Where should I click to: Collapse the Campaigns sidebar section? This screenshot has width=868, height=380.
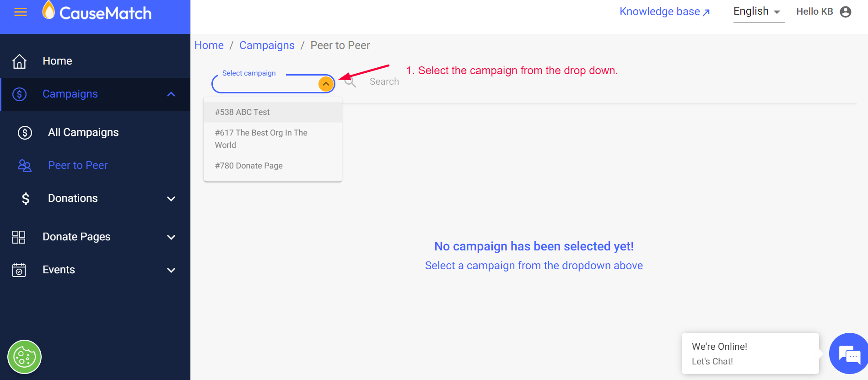pyautogui.click(x=171, y=94)
